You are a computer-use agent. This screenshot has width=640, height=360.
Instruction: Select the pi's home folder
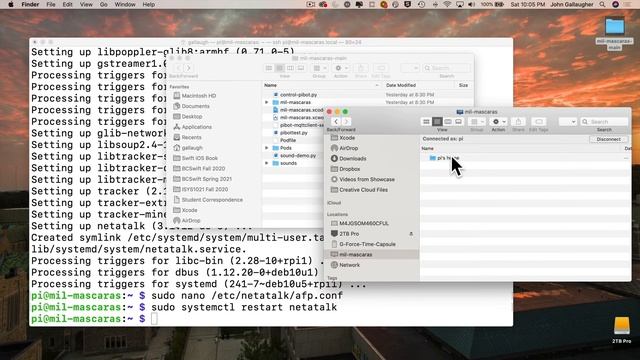click(x=445, y=158)
